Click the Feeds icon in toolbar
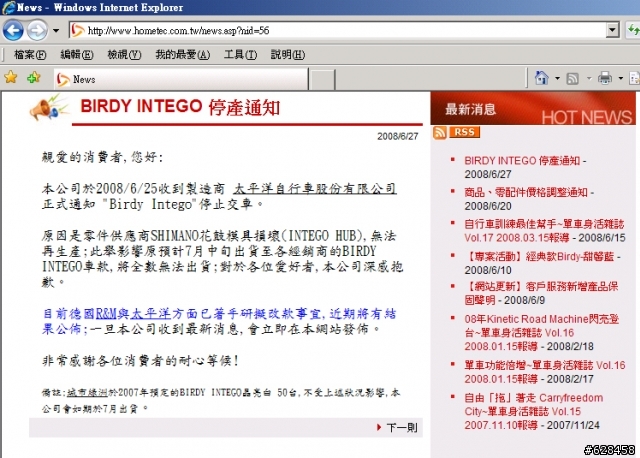The height and width of the screenshot is (458, 640). click(x=573, y=78)
